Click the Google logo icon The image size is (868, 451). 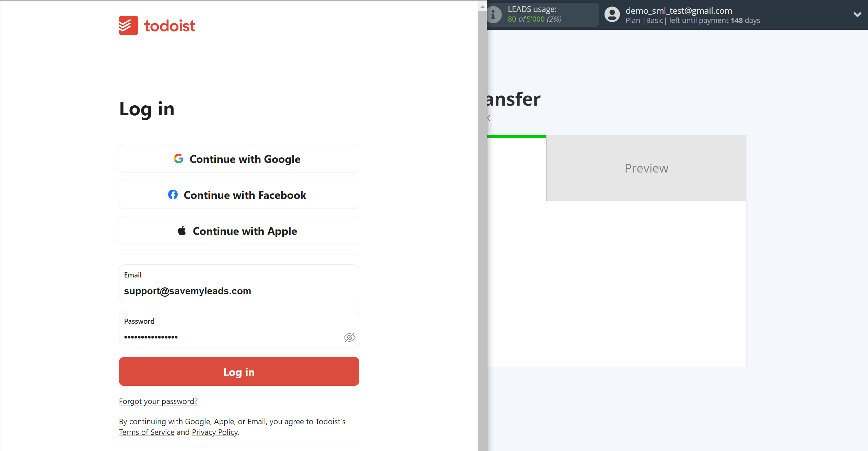pyautogui.click(x=178, y=159)
